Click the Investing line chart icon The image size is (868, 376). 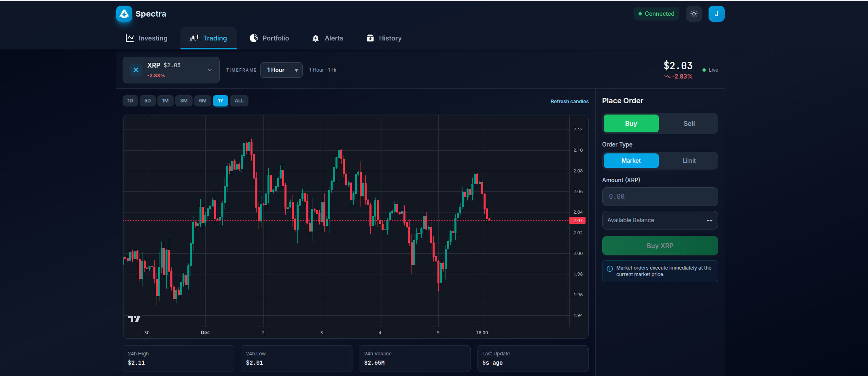coord(130,38)
